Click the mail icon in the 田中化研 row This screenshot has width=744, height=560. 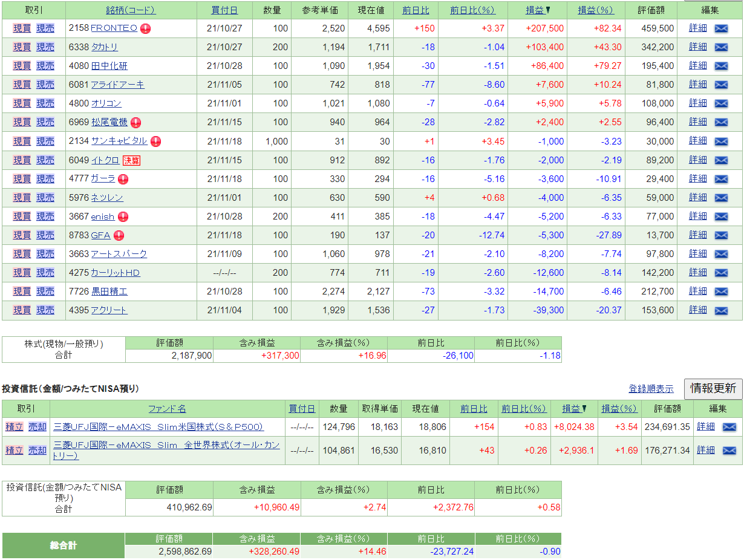click(721, 66)
